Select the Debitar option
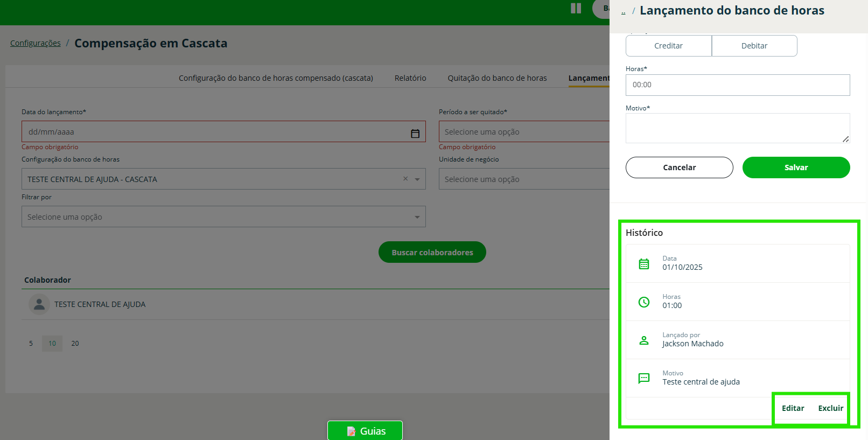 (x=754, y=46)
